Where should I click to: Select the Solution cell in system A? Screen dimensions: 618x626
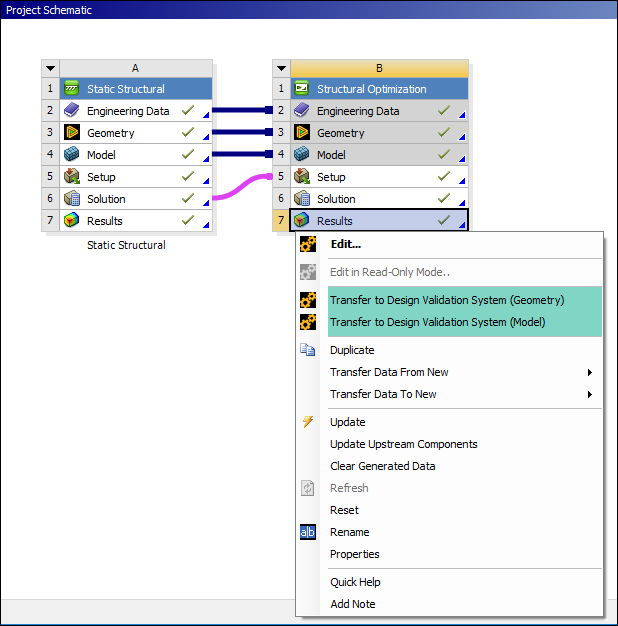click(136, 198)
